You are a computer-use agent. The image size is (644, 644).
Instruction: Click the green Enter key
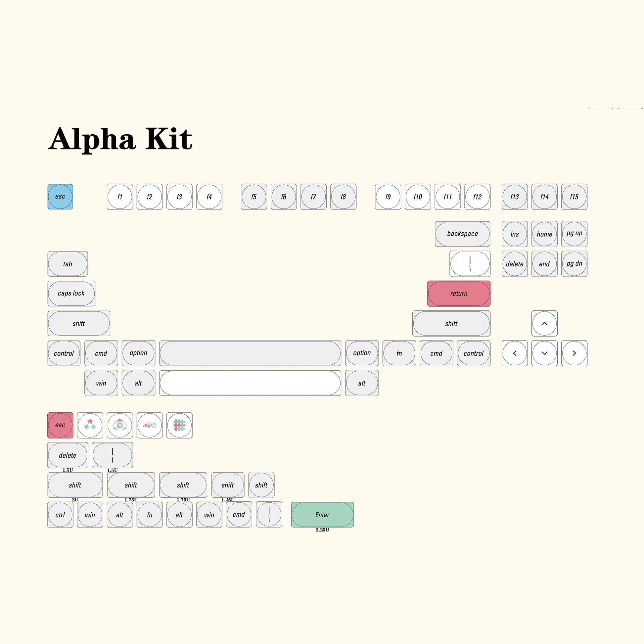(x=322, y=515)
